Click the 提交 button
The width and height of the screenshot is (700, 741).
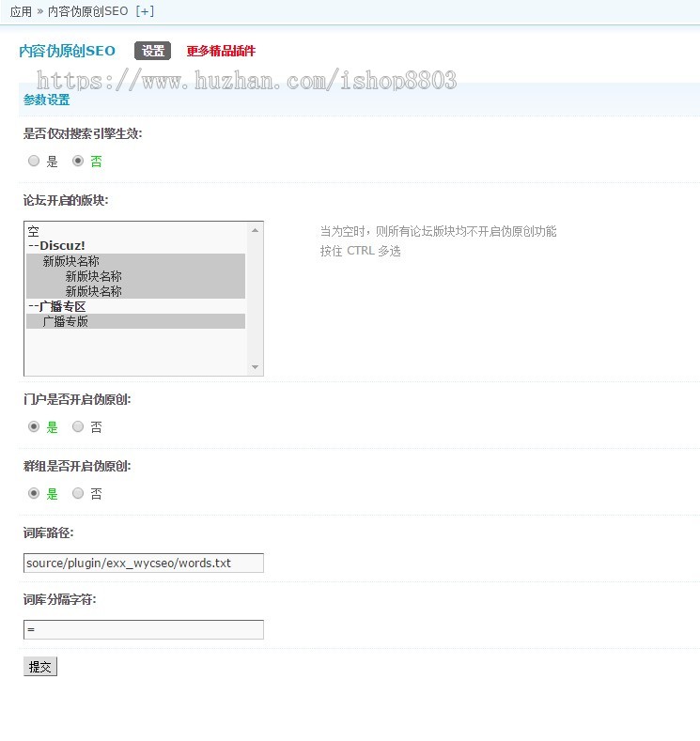click(x=40, y=666)
